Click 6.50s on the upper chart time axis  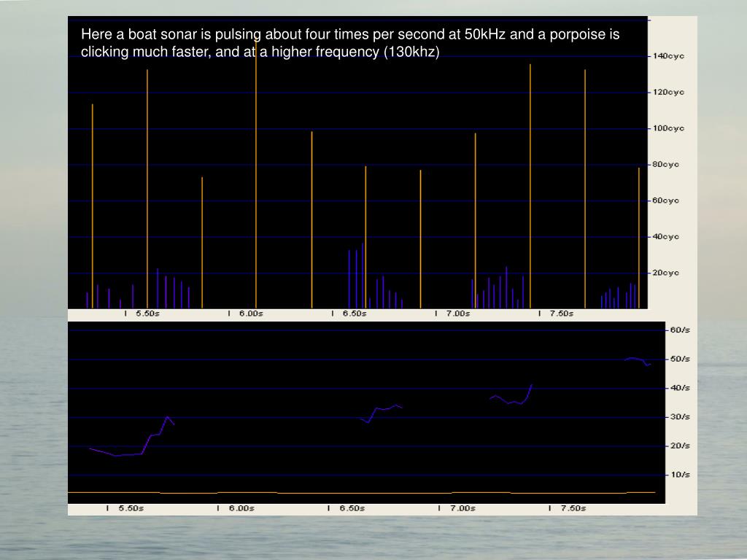(355, 314)
